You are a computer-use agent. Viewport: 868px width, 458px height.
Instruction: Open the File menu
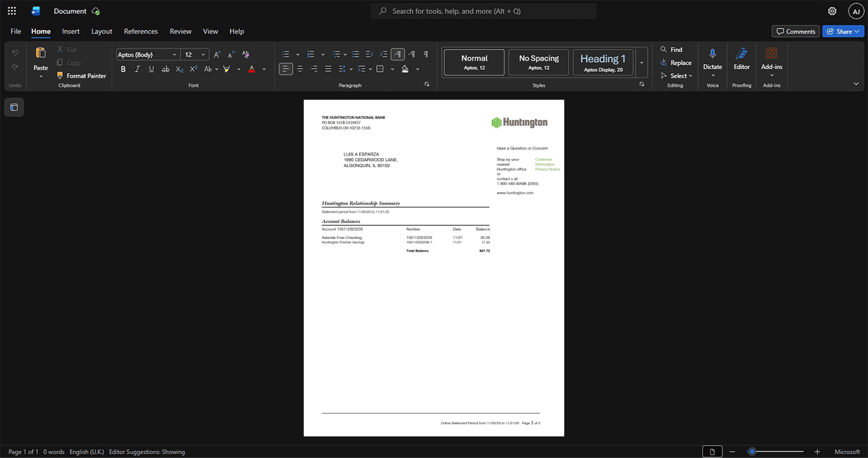16,31
